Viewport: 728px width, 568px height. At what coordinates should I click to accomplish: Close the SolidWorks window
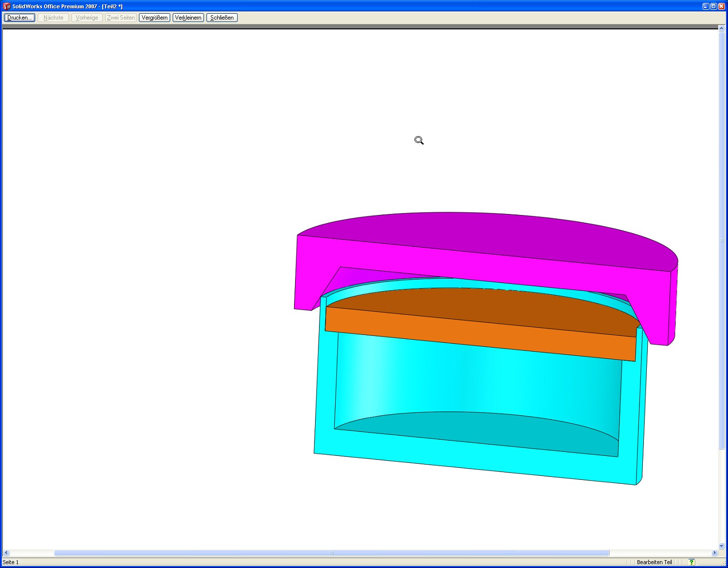pos(722,6)
